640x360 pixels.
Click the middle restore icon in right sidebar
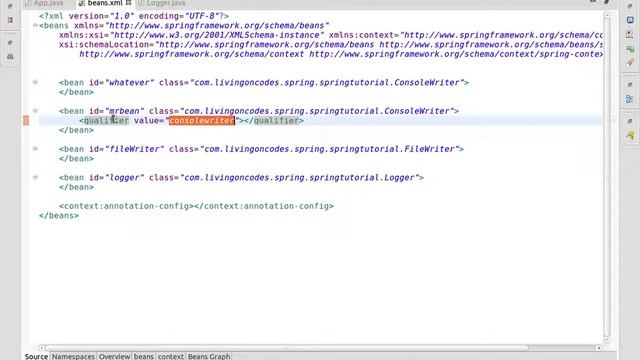(x=630, y=85)
